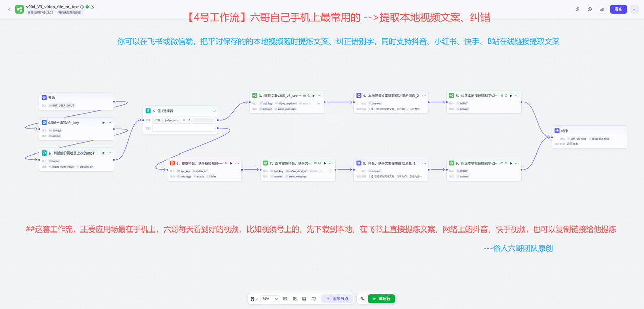The height and width of the screenshot is (309, 644).
Task: Click the auto-layout nodes icon
Action: click(x=295, y=299)
